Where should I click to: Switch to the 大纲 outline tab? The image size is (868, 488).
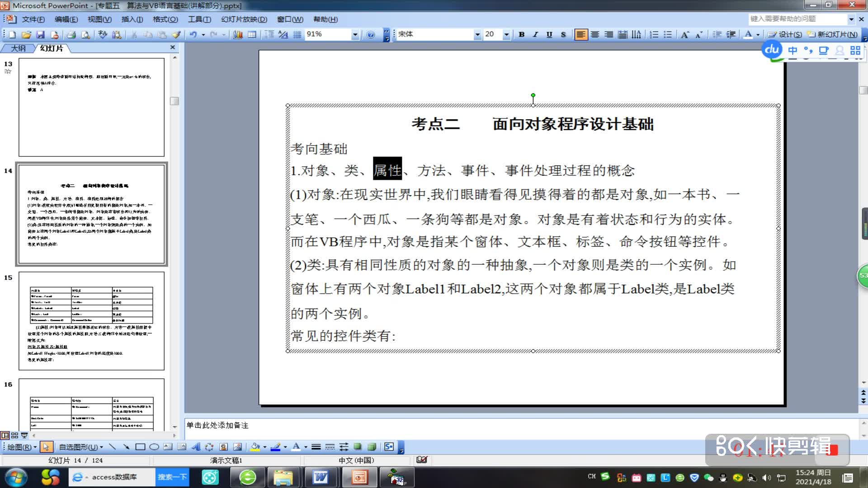tap(18, 48)
